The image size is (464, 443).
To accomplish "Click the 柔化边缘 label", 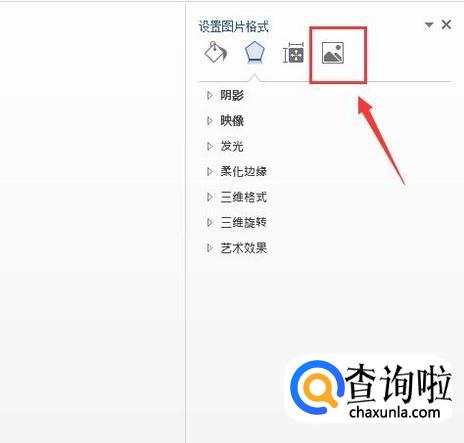I will point(244,172).
